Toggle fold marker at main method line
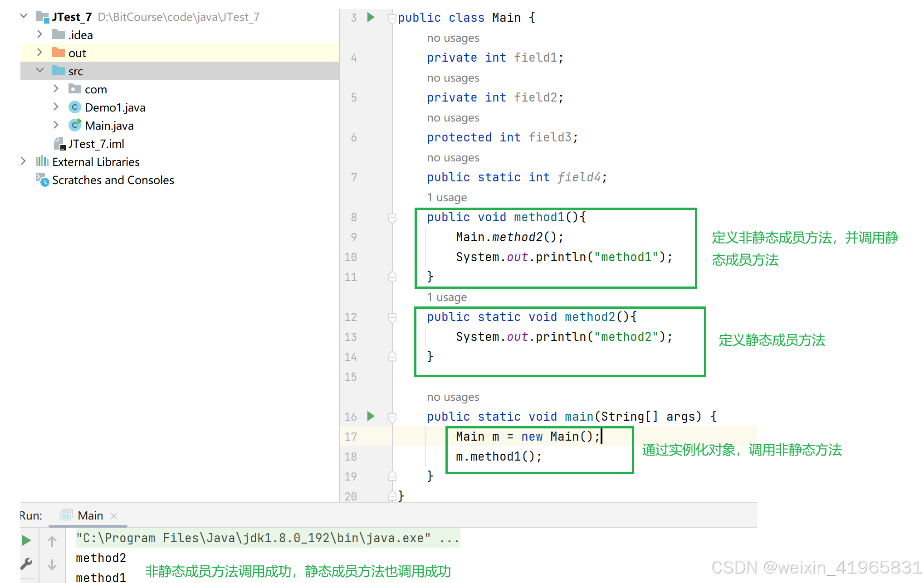Image resolution: width=924 pixels, height=583 pixels. [392, 417]
